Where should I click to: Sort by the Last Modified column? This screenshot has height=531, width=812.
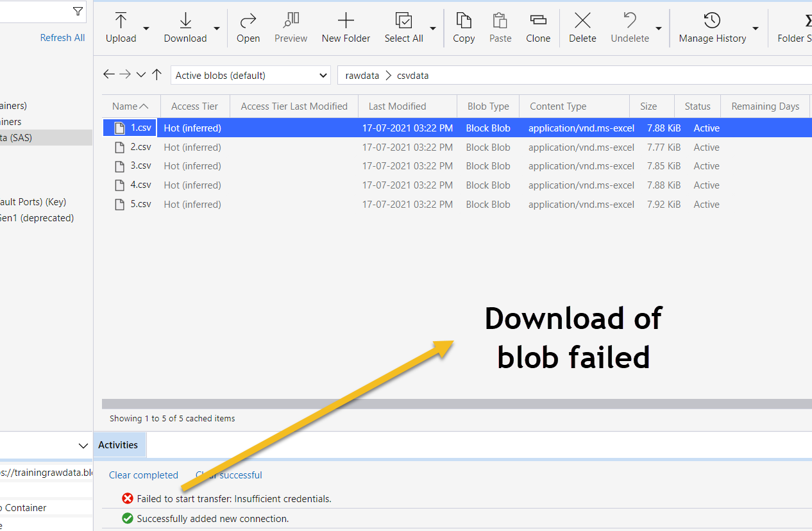pos(397,106)
